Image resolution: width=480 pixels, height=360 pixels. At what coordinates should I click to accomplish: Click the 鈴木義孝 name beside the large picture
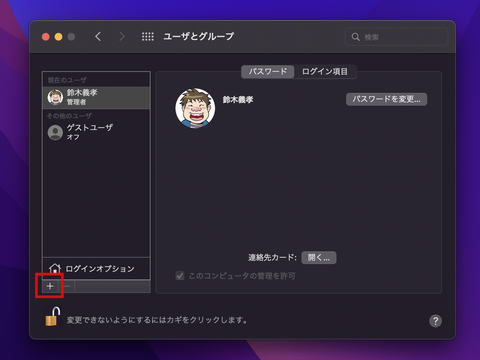pos(238,100)
